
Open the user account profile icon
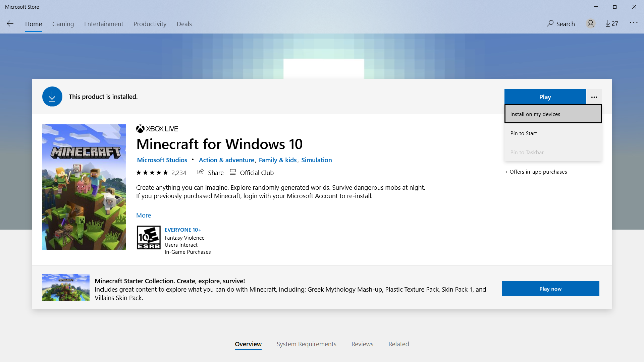pyautogui.click(x=590, y=23)
